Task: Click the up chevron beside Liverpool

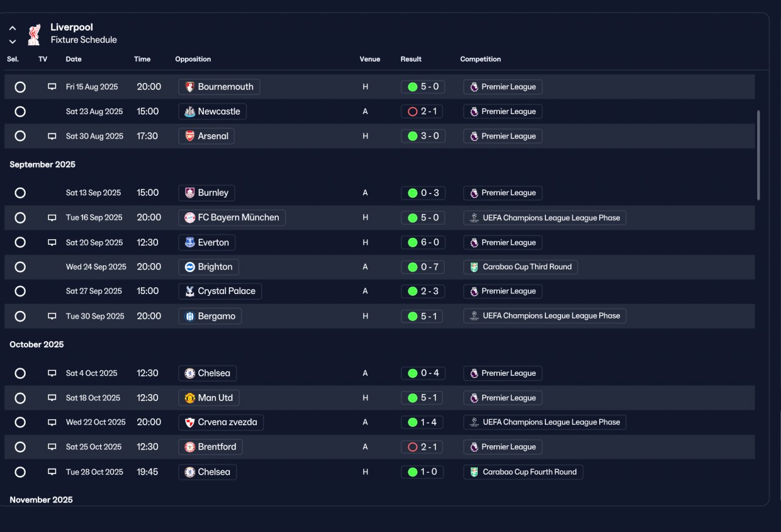Action: pos(12,28)
